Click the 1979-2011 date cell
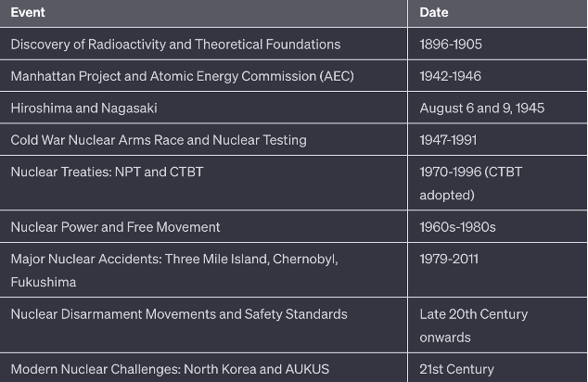Image resolution: width=588 pixels, height=382 pixels. click(449, 259)
